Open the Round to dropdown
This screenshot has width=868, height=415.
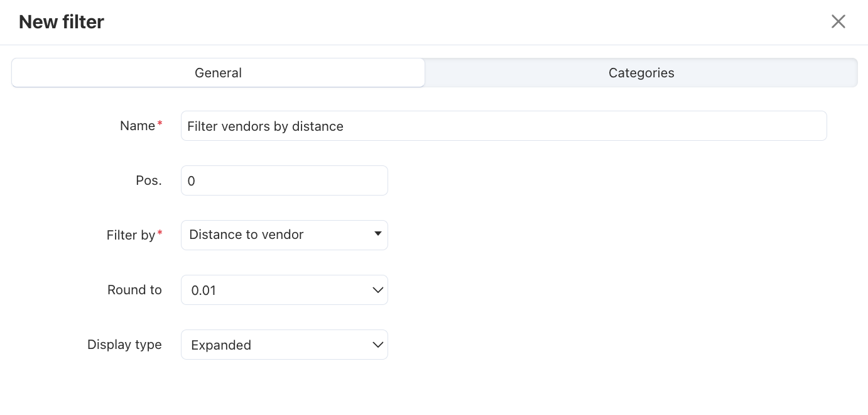point(285,290)
